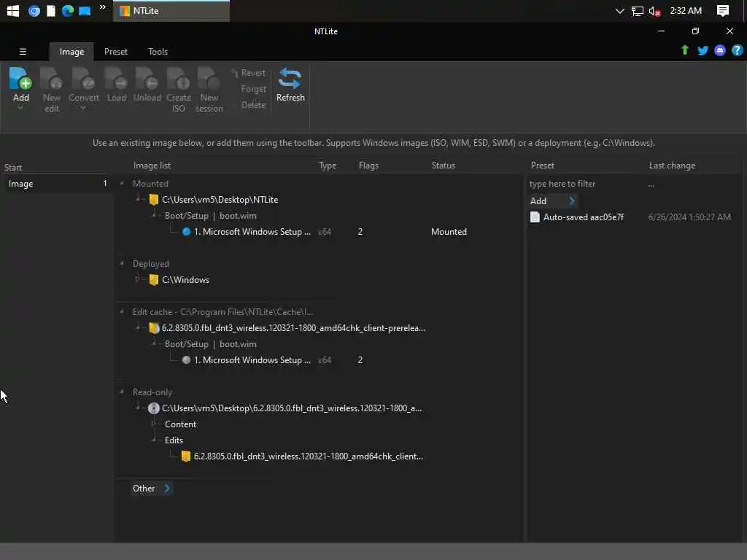Open the Twitter bird icon

pos(703,50)
